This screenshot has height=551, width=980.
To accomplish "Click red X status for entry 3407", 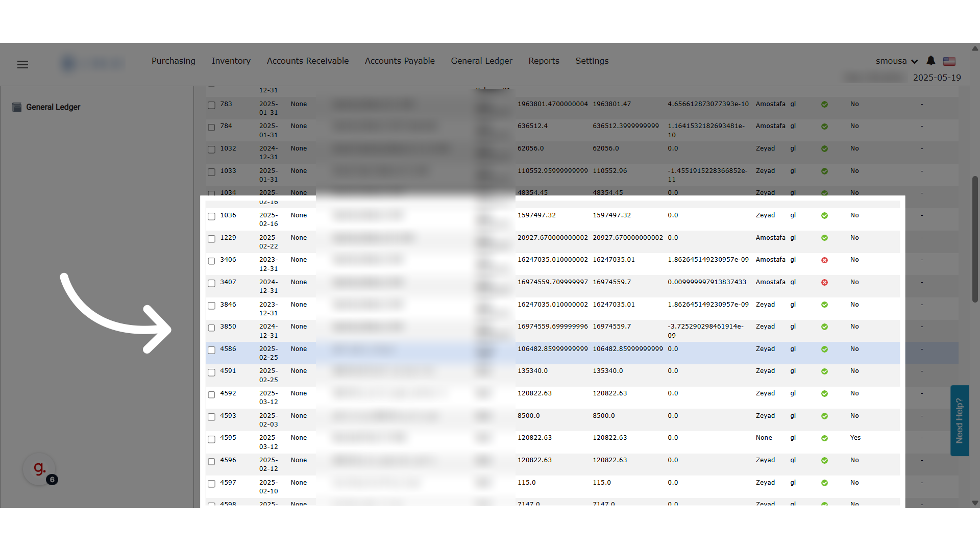I will coord(824,283).
